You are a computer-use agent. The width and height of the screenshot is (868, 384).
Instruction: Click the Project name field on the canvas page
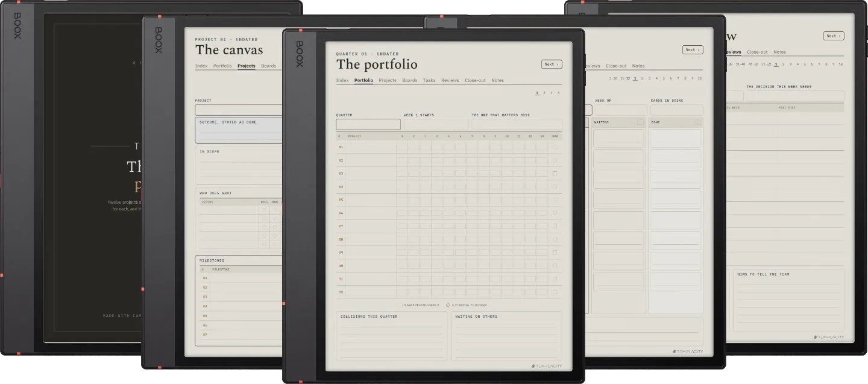pyautogui.click(x=239, y=110)
